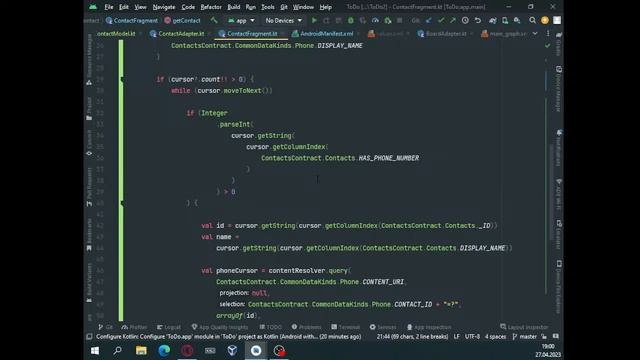Open the No Devices dropdown
This screenshot has width=640, height=360.
click(x=283, y=20)
